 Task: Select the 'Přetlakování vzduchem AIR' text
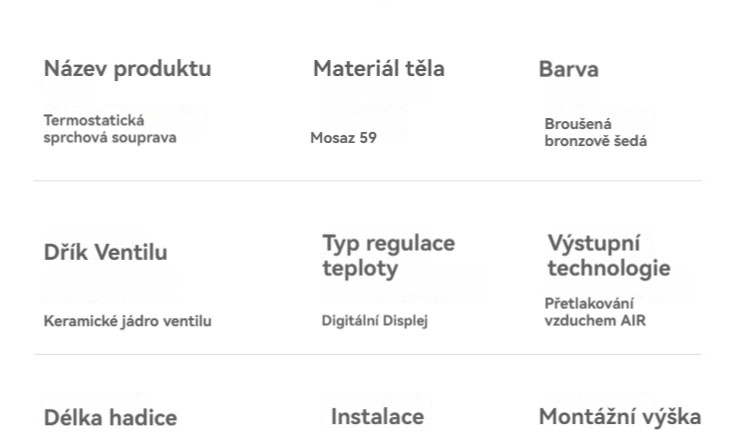[595, 312]
